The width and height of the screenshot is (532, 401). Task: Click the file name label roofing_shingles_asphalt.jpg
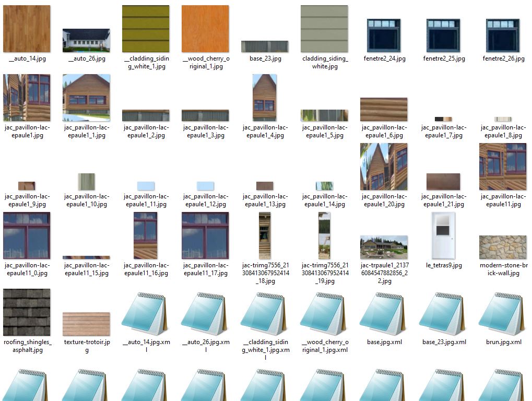(x=27, y=346)
